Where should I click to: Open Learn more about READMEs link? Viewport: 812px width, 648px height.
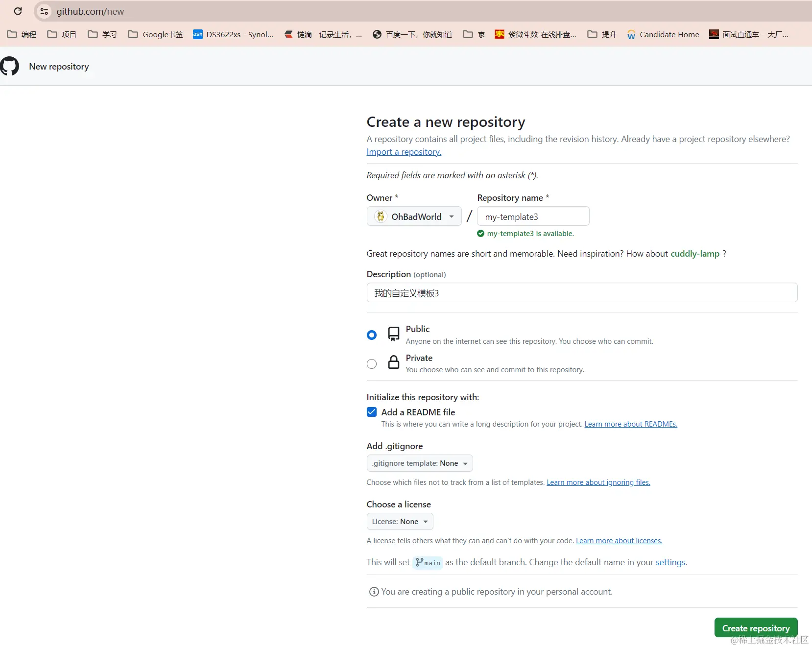tap(631, 424)
